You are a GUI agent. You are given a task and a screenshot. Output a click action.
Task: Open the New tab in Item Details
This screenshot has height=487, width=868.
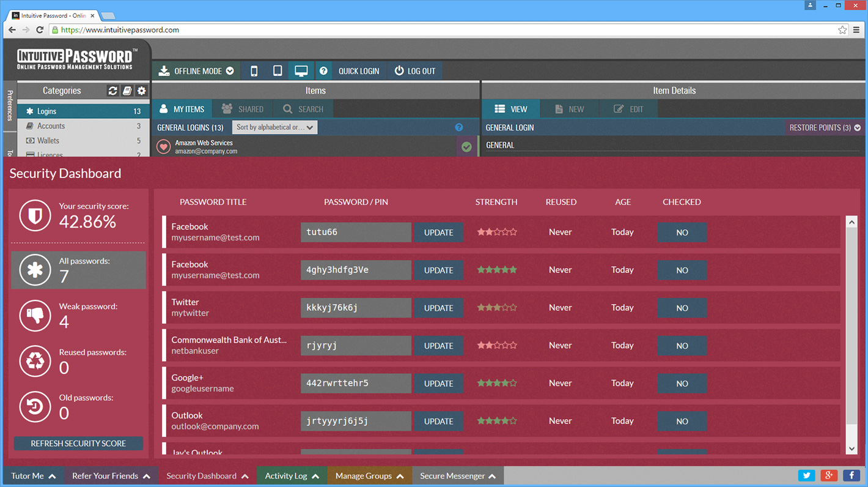(x=570, y=109)
